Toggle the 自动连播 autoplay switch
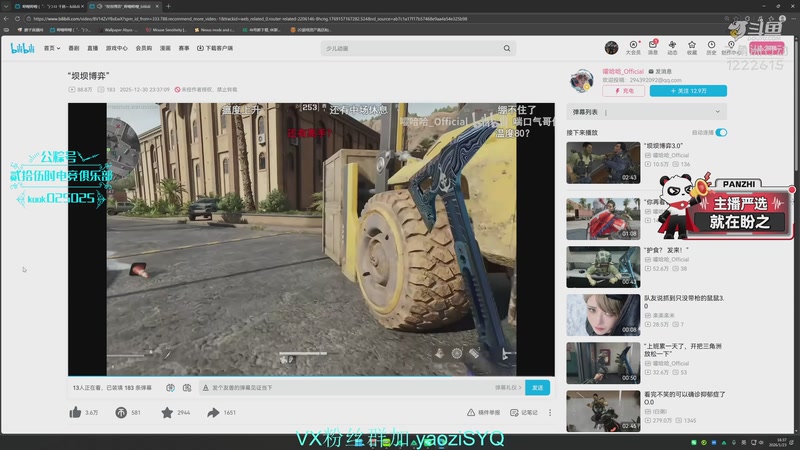 point(721,132)
